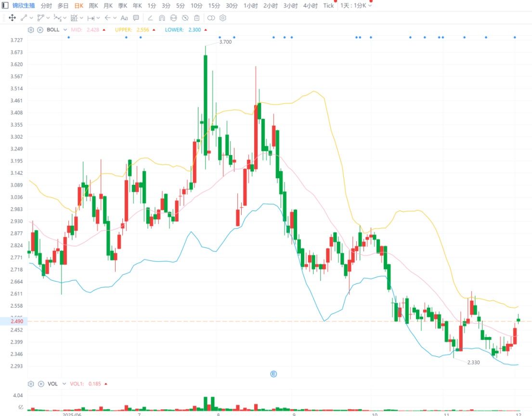Toggle the left sidebar panel icon
The width and height of the screenshot is (532, 416).
(5, 5)
